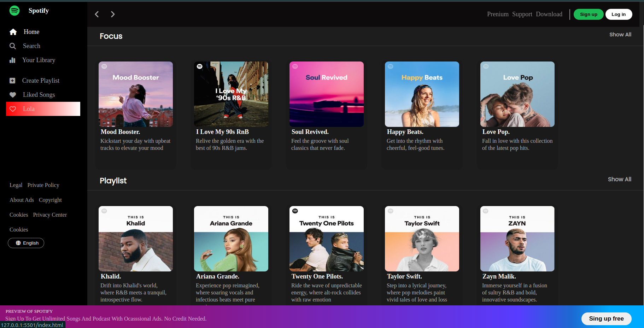Click the 'Mood Booster.' card title

tap(120, 132)
